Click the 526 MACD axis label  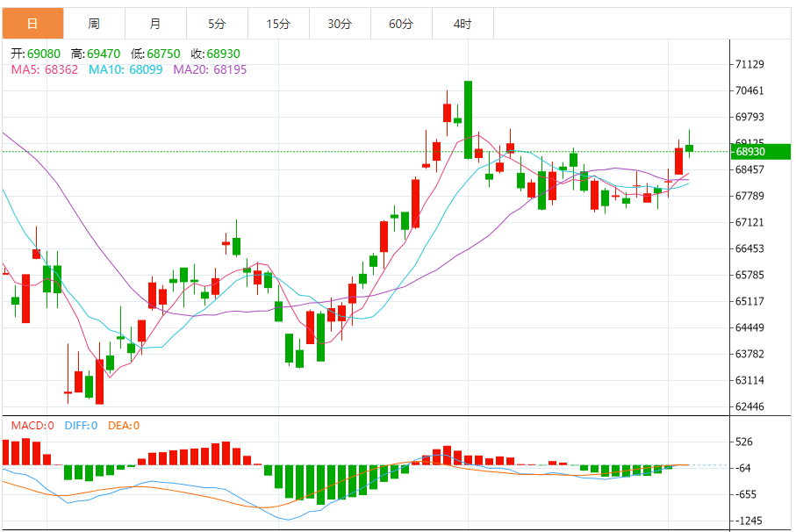pos(744,442)
